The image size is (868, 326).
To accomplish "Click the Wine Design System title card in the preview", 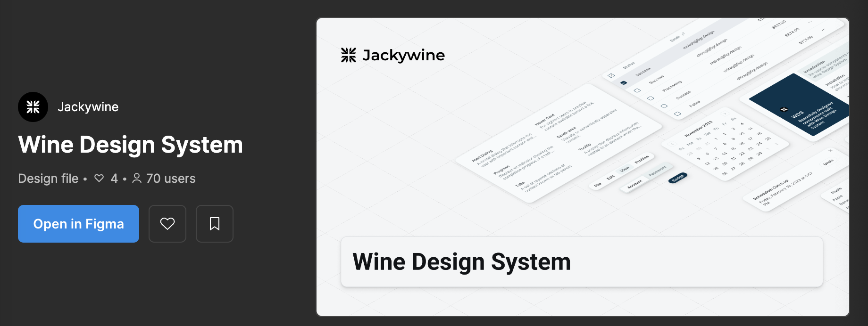I will pos(582,262).
